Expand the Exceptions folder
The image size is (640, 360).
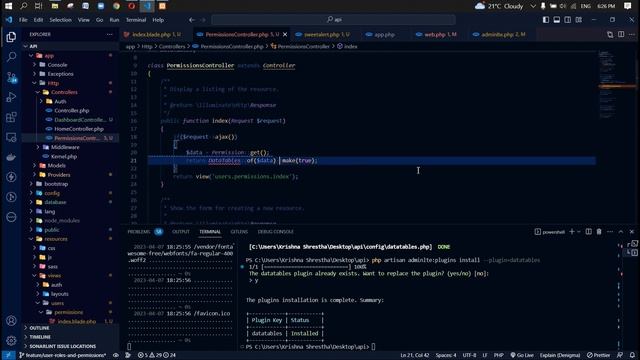(x=60, y=74)
